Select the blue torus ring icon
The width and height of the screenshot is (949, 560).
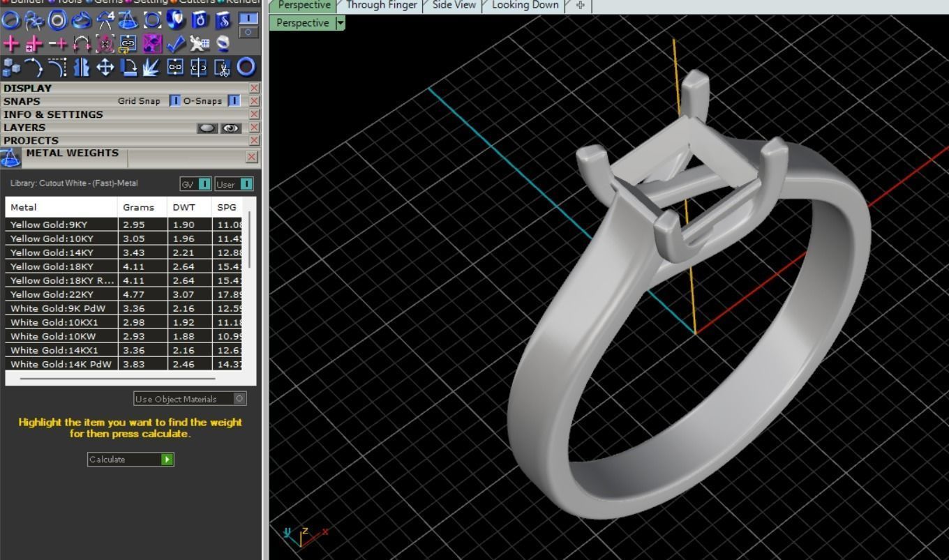coord(246,67)
